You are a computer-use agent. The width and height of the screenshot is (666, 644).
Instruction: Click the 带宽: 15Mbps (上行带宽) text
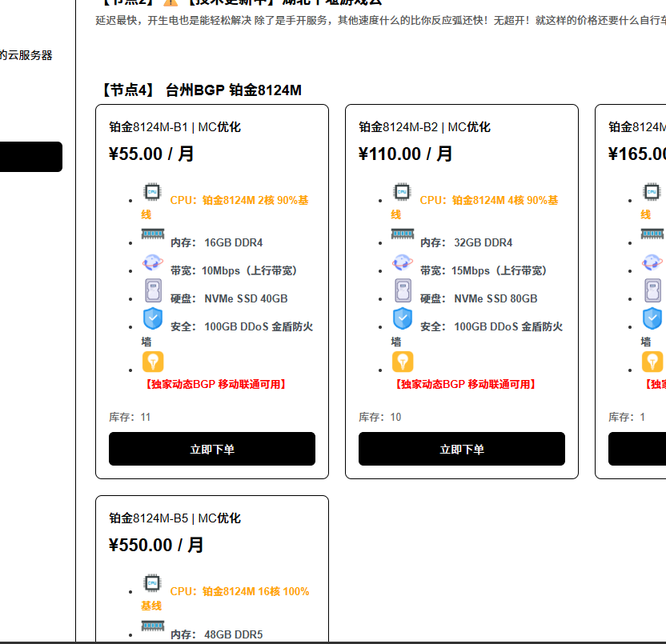[483, 270]
